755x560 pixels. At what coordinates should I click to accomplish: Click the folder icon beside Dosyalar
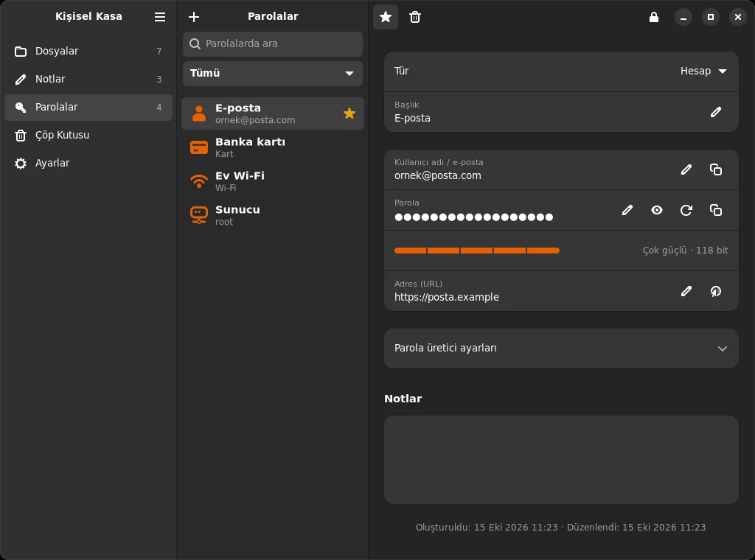point(20,51)
